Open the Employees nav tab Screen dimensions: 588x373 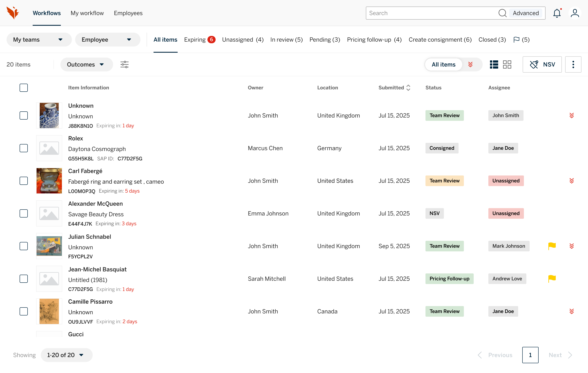128,13
